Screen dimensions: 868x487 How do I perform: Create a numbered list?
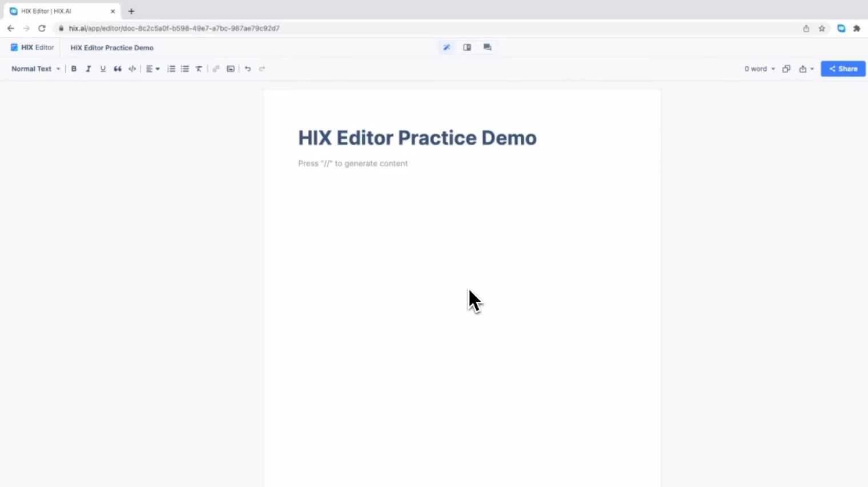click(171, 69)
